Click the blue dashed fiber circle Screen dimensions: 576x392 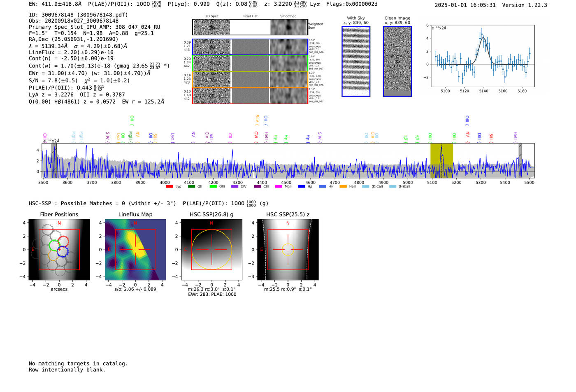[x=62, y=251]
